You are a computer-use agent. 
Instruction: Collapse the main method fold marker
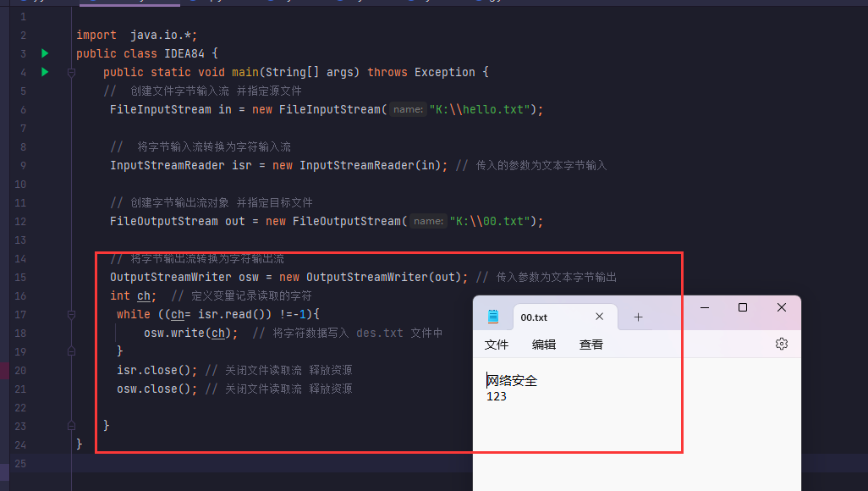72,73
